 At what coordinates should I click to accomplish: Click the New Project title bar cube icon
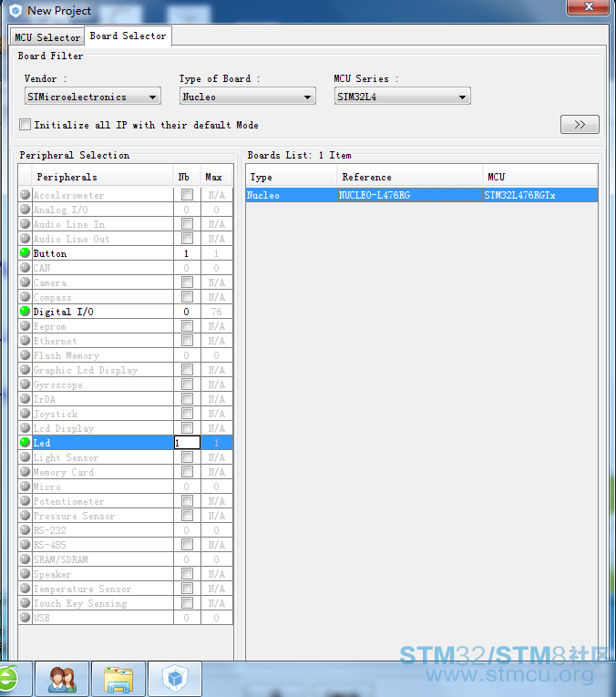click(15, 11)
